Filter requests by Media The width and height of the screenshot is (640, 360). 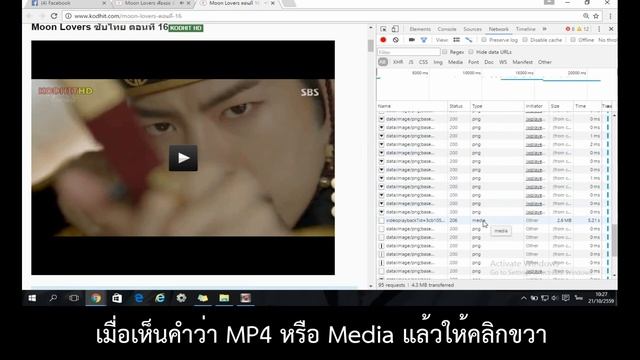tap(456, 62)
